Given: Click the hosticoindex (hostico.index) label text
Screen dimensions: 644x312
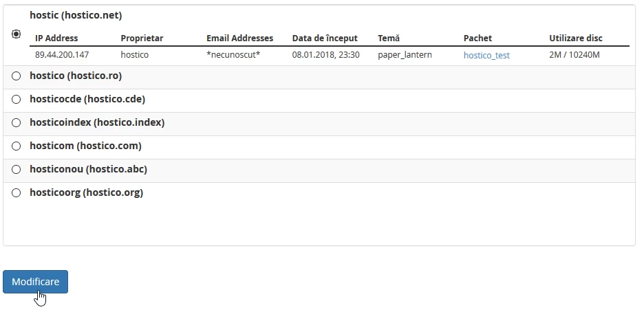Looking at the screenshot, I should click(x=97, y=122).
